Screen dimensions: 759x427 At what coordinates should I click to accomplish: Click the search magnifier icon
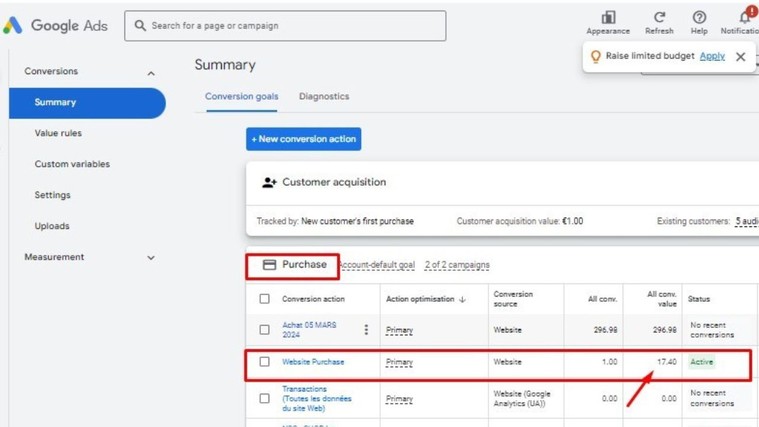click(140, 25)
